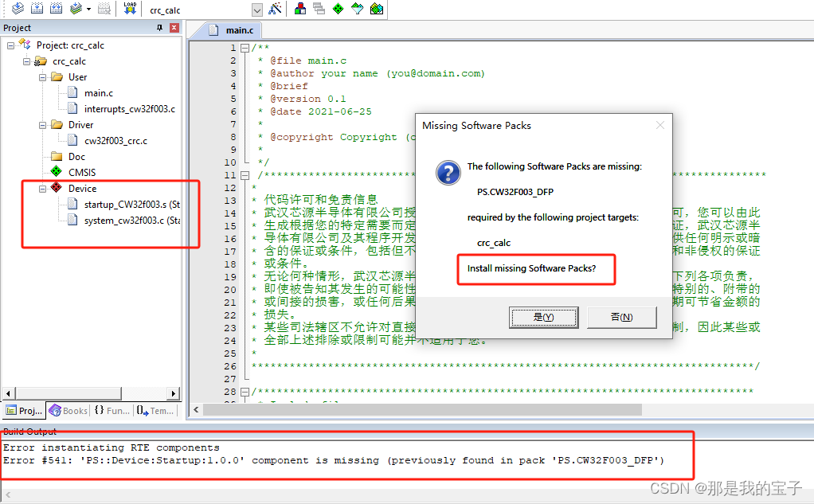Open the Pack Installer icon
The width and height of the screenshot is (814, 504).
click(376, 9)
